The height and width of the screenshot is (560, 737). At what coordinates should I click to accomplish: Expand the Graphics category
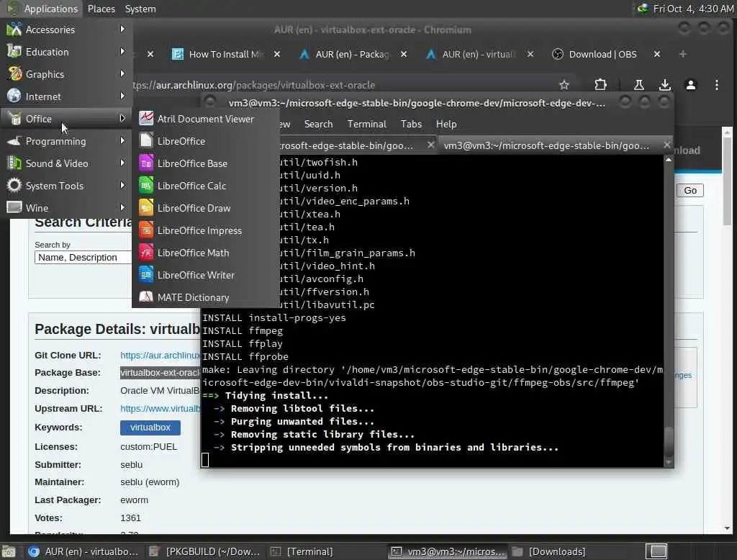tap(66, 74)
